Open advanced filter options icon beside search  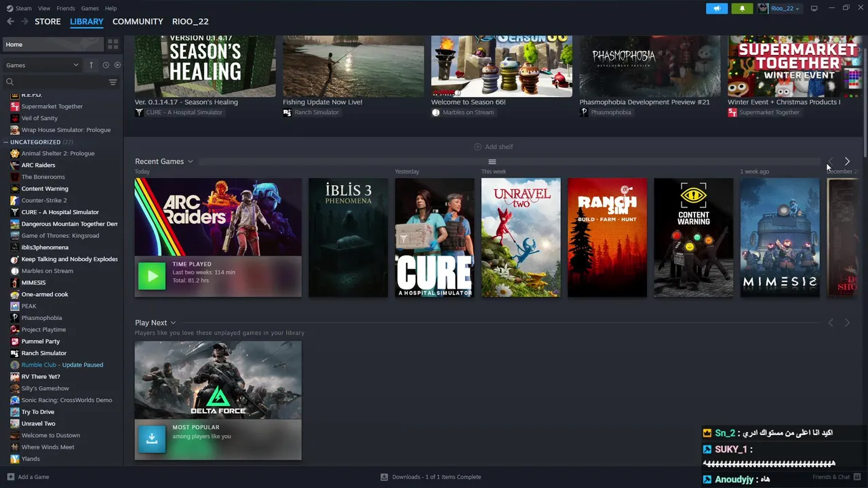point(113,82)
